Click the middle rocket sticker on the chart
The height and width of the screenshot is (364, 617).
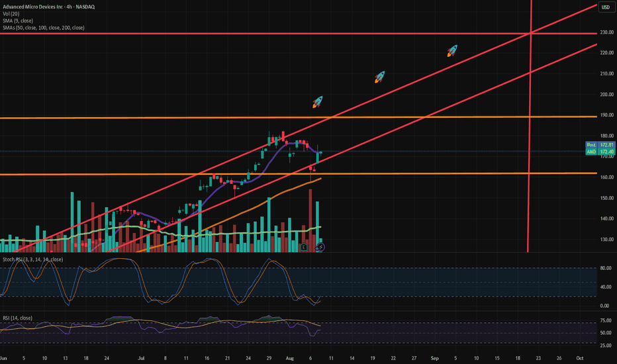(380, 77)
